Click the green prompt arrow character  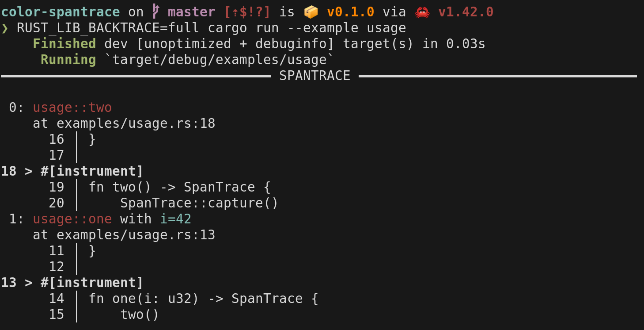click(5, 28)
